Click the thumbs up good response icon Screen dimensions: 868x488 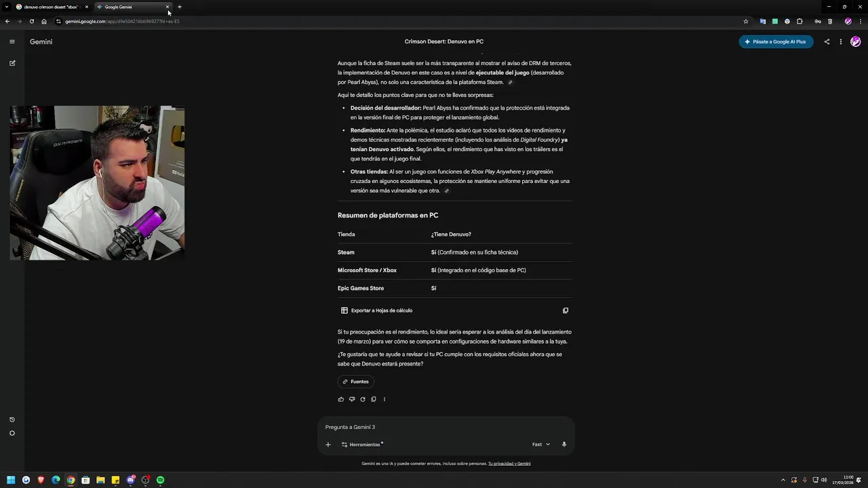[x=341, y=399]
